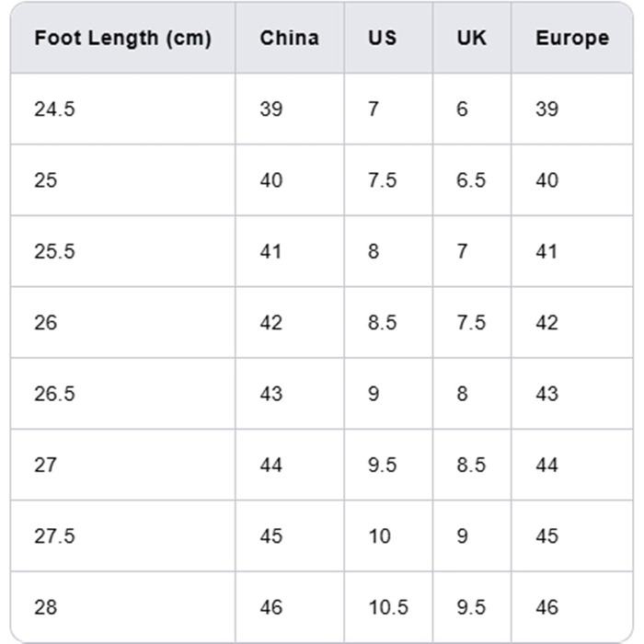Screen dimensions: 644x644
Task: Click China size 42 cell
Action: (x=271, y=323)
